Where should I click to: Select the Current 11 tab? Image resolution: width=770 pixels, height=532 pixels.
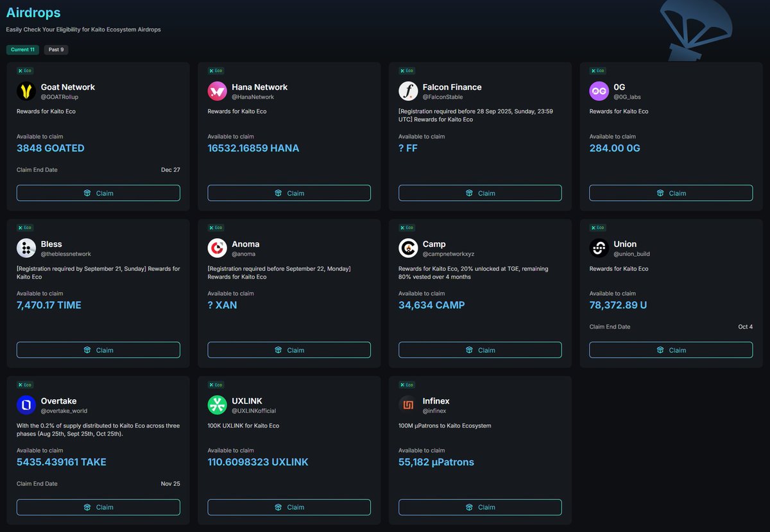click(22, 49)
